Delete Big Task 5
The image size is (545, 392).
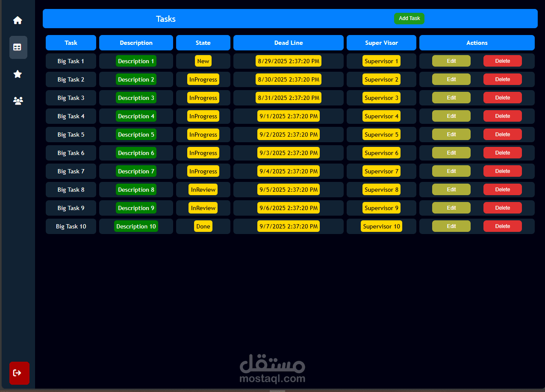503,135
